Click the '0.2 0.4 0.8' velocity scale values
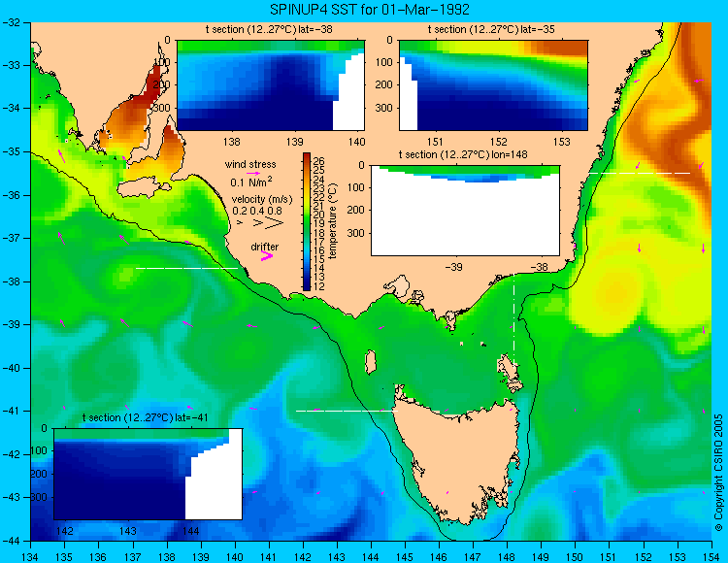This screenshot has height=563, width=728. (257, 211)
